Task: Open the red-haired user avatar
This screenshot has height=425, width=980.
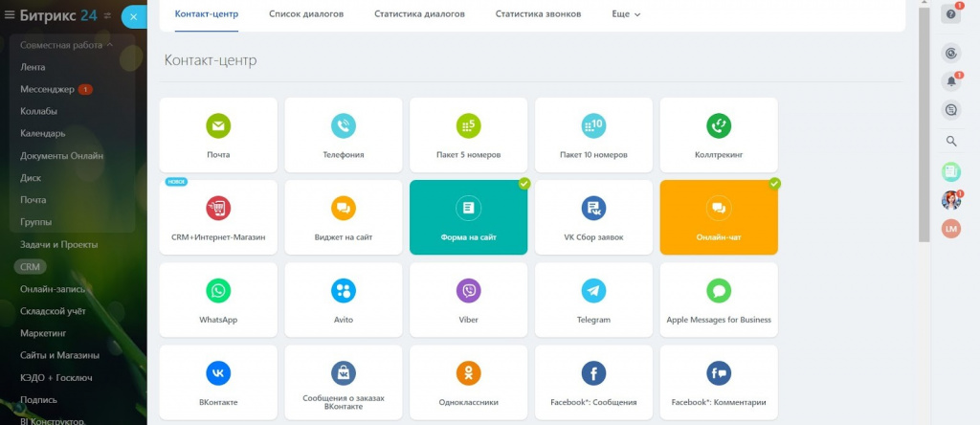Action: click(x=951, y=200)
